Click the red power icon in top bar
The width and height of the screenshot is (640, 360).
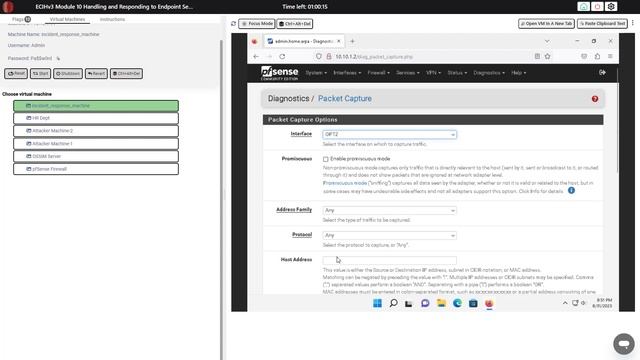coord(597,7)
